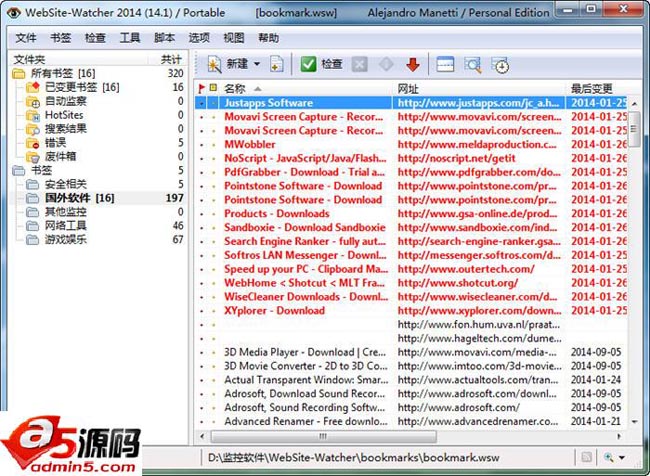The image size is (650, 476).
Task: Open the 书签 menu
Action: [x=61, y=38]
